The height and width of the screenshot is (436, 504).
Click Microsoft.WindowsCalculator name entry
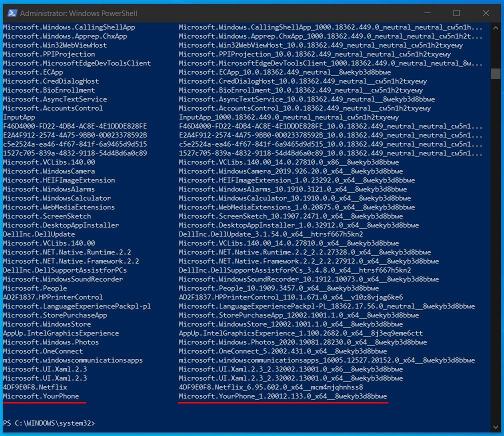pyautogui.click(x=57, y=198)
